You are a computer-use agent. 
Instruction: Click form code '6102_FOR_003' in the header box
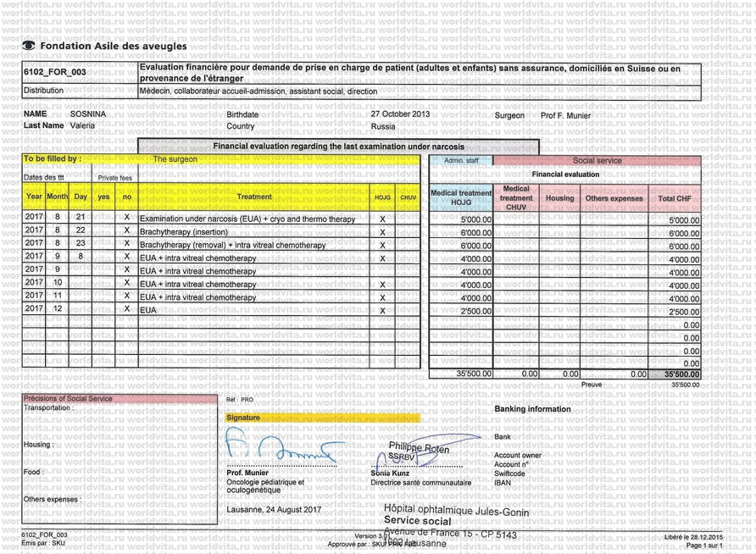click(54, 72)
